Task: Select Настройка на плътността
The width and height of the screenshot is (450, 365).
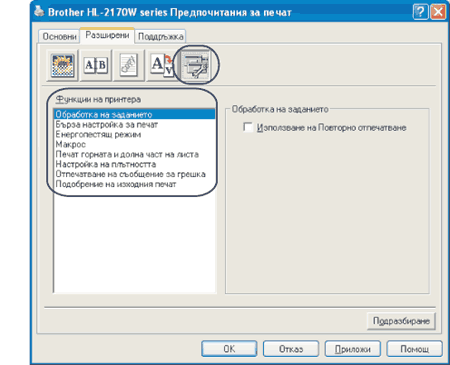Action: pyautogui.click(x=135, y=164)
